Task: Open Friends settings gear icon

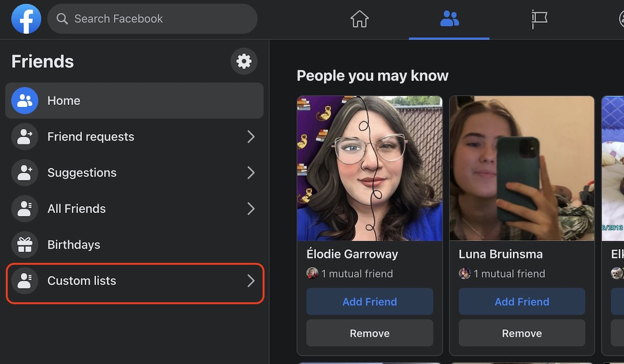Action: (x=244, y=61)
